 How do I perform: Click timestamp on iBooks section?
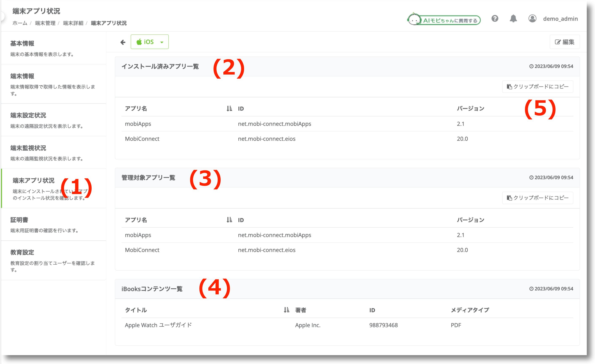tap(551, 289)
